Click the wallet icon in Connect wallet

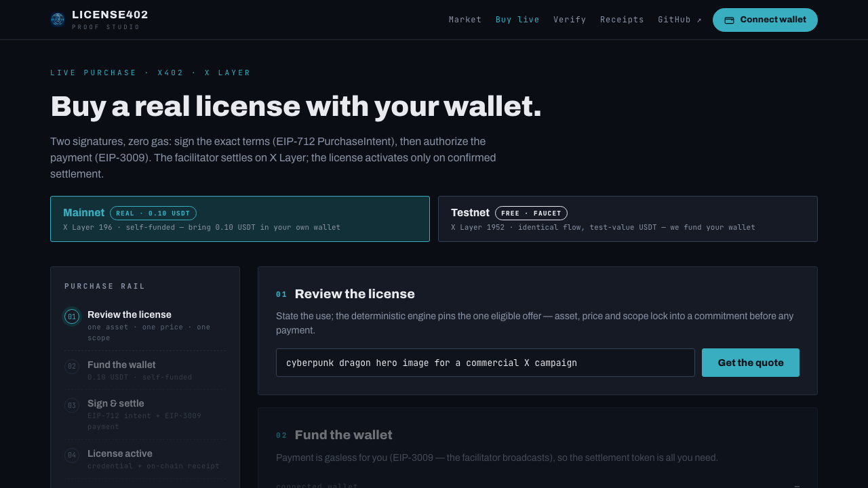730,20
